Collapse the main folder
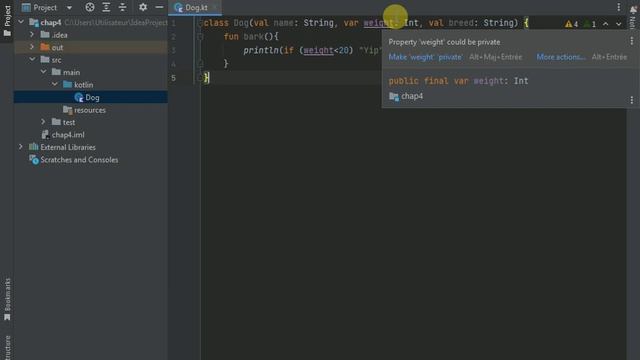The image size is (640, 360). tap(43, 72)
